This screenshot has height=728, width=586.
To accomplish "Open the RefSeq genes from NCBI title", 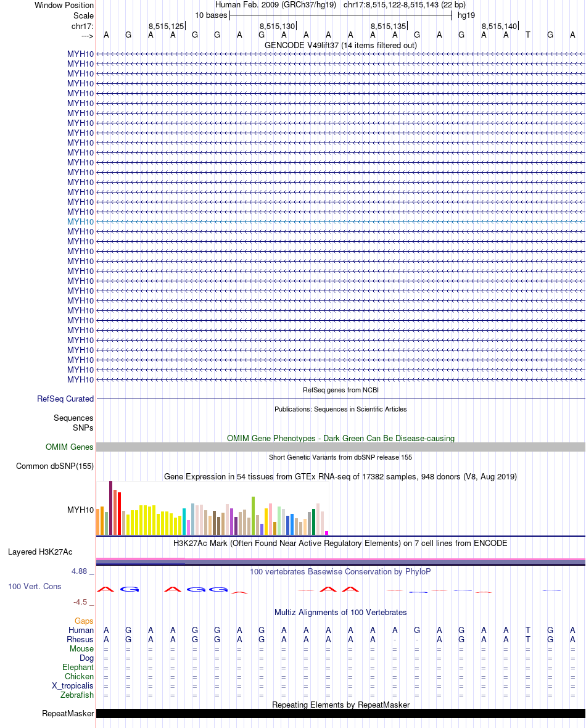I will (x=340, y=390).
